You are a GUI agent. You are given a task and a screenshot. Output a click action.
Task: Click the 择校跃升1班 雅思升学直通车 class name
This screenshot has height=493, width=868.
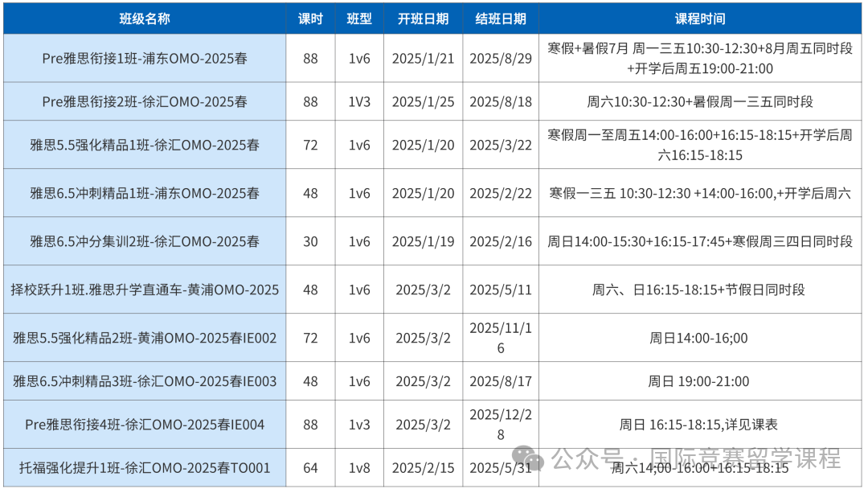[145, 290]
